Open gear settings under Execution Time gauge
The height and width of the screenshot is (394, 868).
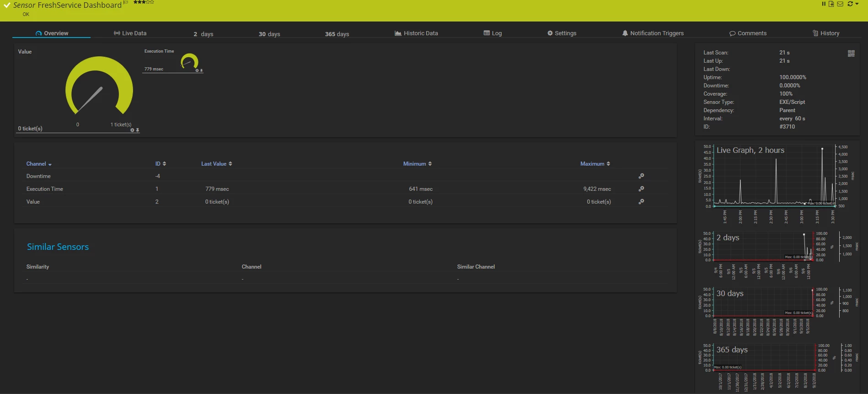[197, 70]
